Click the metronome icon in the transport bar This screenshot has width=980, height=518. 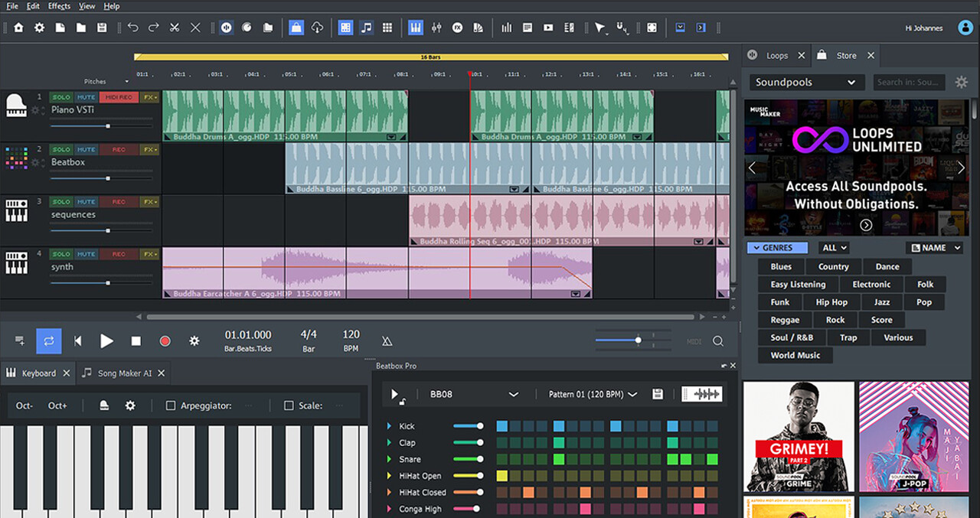(x=387, y=340)
